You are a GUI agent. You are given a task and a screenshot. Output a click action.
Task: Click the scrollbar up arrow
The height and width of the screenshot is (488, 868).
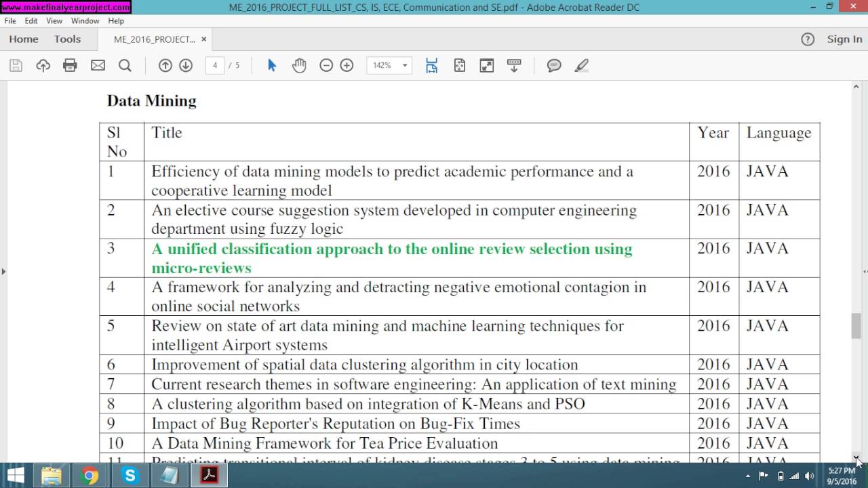(x=856, y=86)
